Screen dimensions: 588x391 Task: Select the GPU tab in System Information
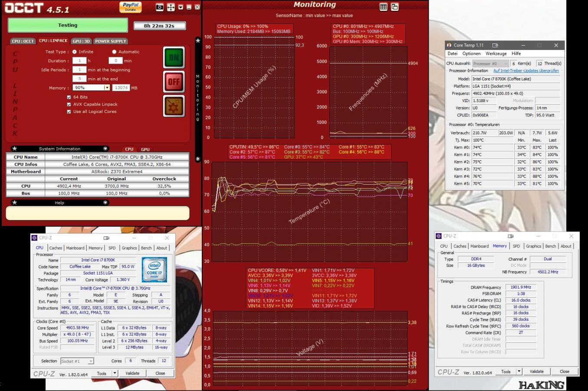(x=145, y=149)
